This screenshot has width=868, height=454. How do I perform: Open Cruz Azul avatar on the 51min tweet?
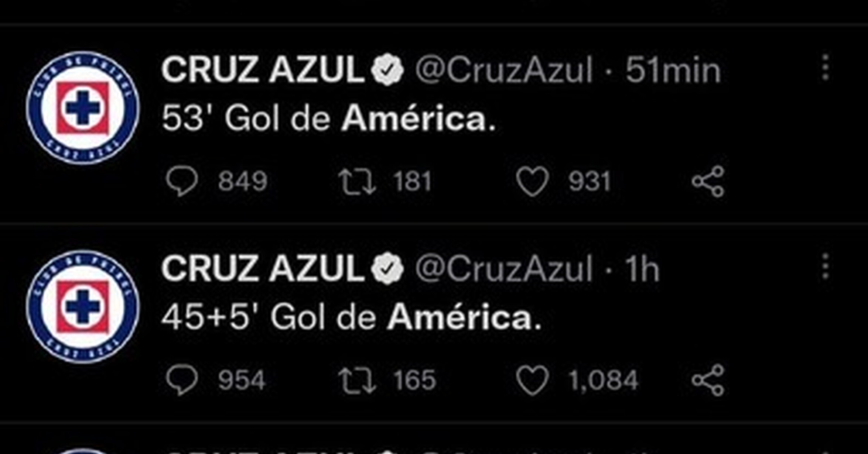coord(83,108)
